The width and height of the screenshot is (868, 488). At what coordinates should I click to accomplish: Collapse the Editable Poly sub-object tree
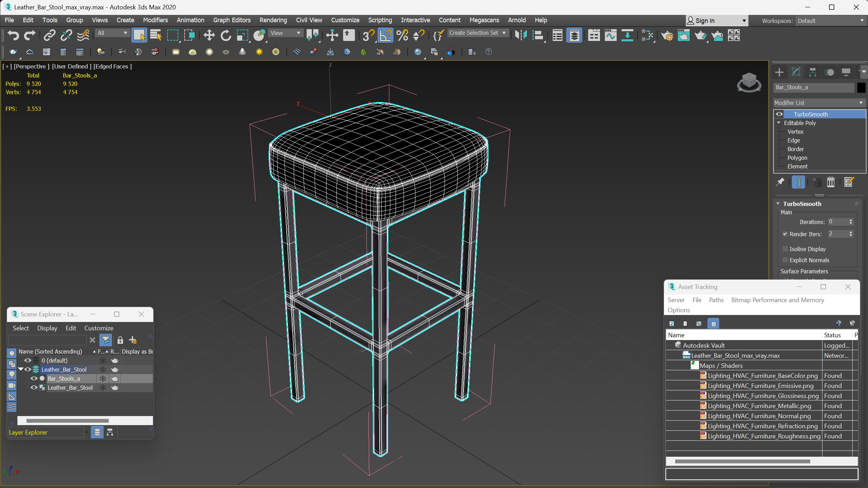779,123
